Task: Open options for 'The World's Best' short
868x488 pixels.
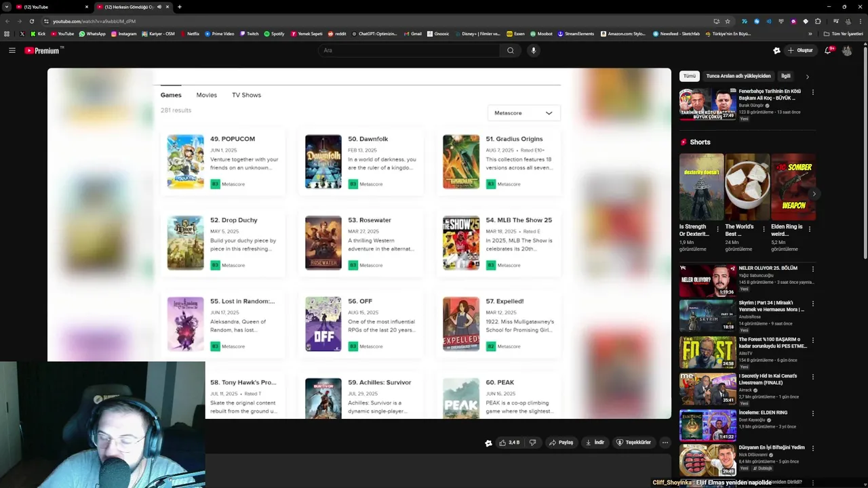Action: point(764,229)
